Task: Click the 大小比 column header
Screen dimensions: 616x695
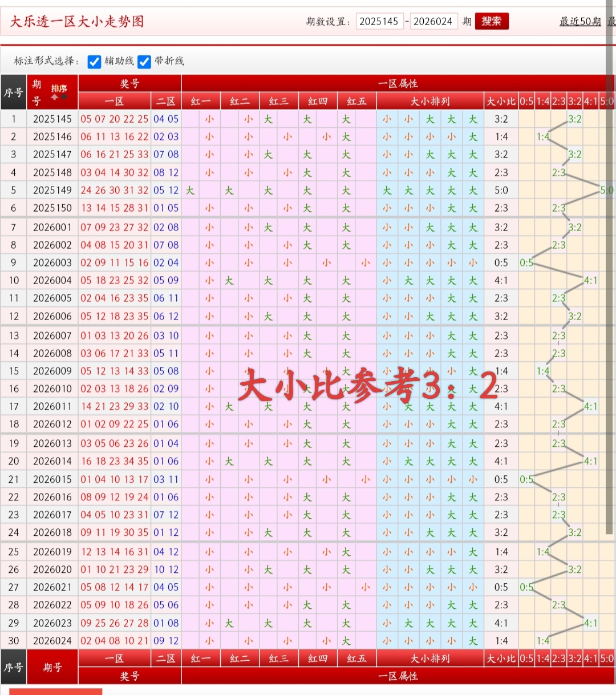Action: pos(501,101)
